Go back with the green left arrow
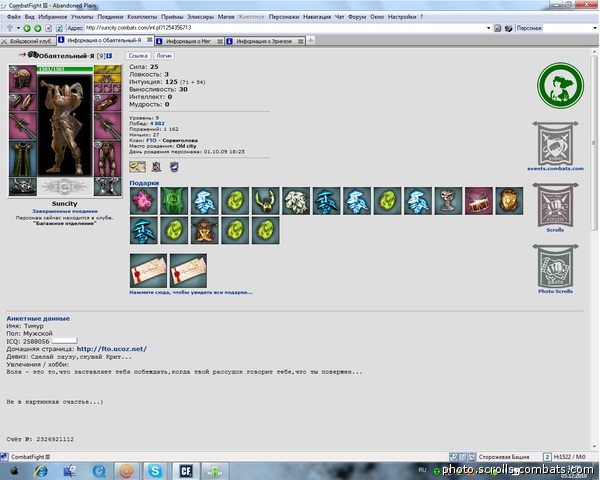 (27, 28)
